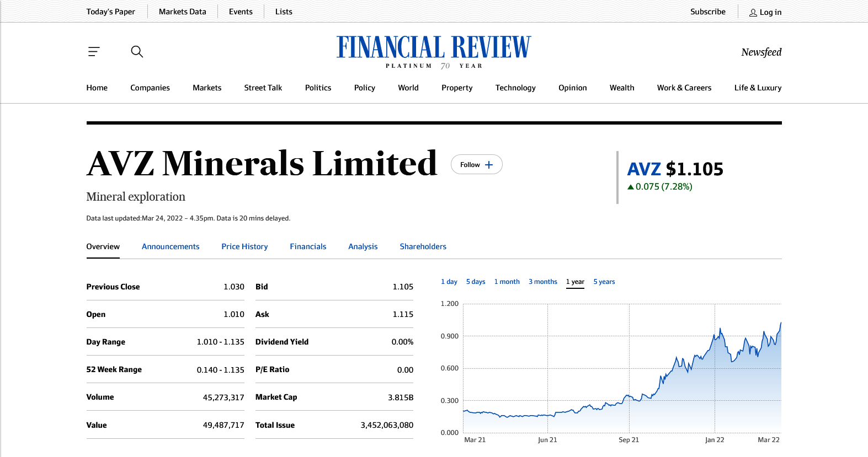Click the P/E Ratio label
Image resolution: width=868 pixels, height=457 pixels.
point(273,369)
